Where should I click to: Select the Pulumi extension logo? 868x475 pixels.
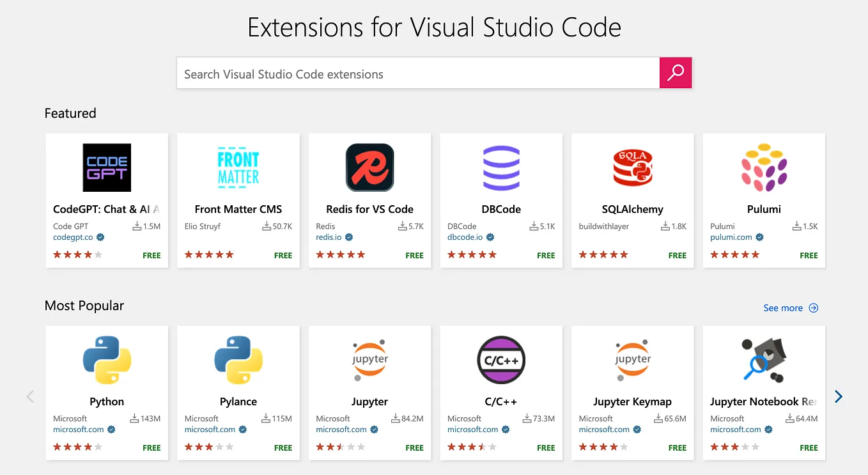764,167
